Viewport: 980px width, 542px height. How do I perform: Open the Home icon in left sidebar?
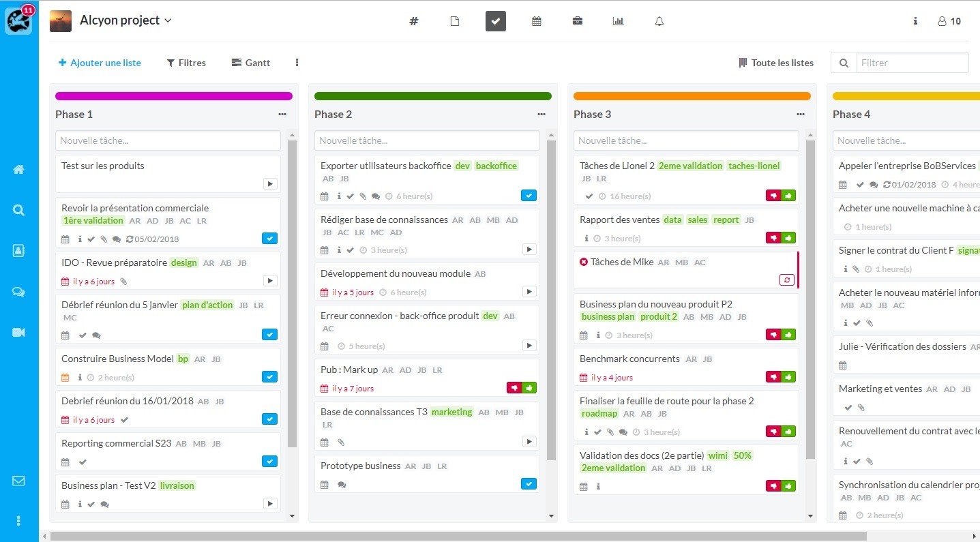tap(18, 170)
